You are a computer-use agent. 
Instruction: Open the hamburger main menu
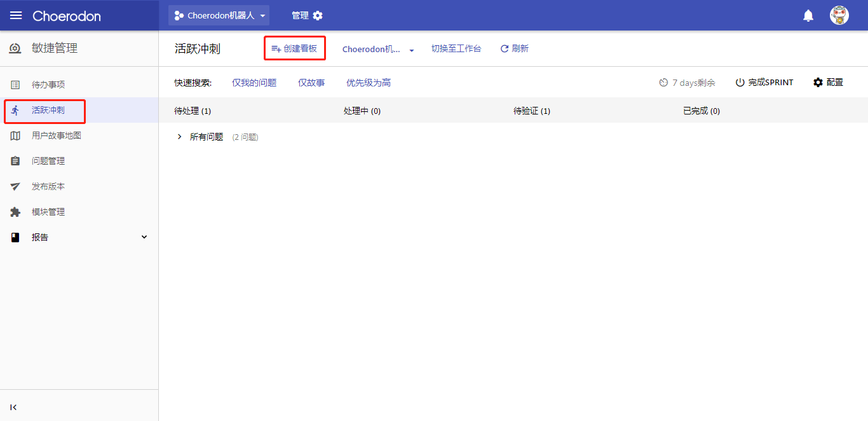click(16, 15)
